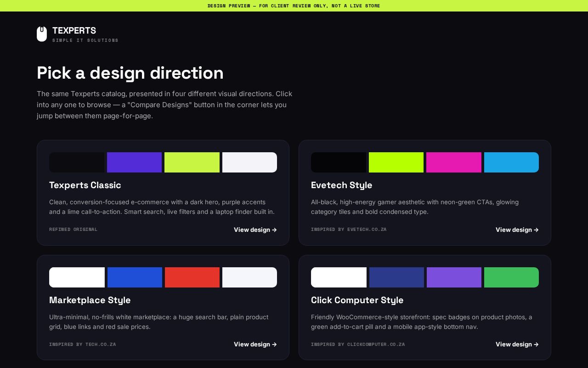This screenshot has height=368, width=588.
Task: Click the Marketplace Style description text
Action: [158, 322]
